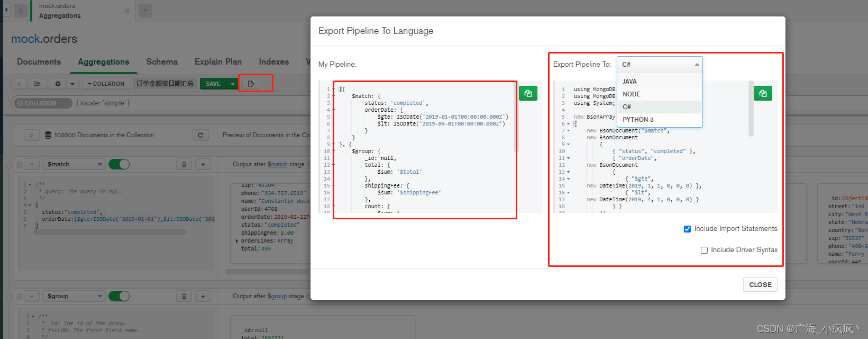Switch to the Schema tab

click(162, 62)
